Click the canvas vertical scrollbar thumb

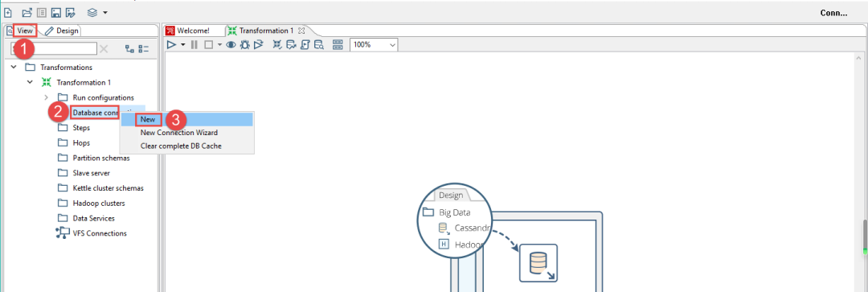(x=864, y=236)
